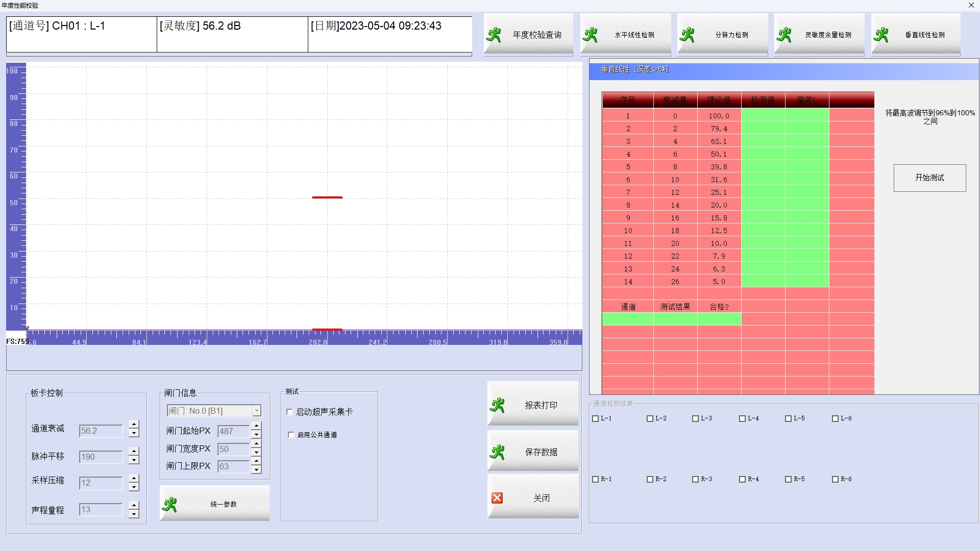Enable 启动超声采集卡 checkbox
The height and width of the screenshot is (551, 980).
[x=289, y=412]
